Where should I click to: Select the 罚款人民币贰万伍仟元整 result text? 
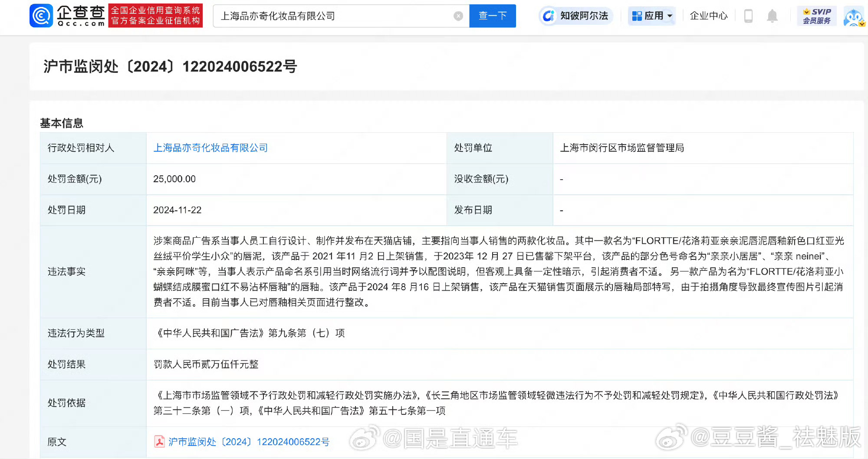[x=206, y=364]
